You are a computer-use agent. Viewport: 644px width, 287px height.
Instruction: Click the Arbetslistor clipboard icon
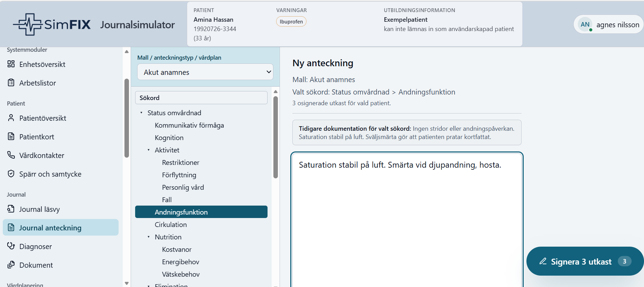(11, 82)
